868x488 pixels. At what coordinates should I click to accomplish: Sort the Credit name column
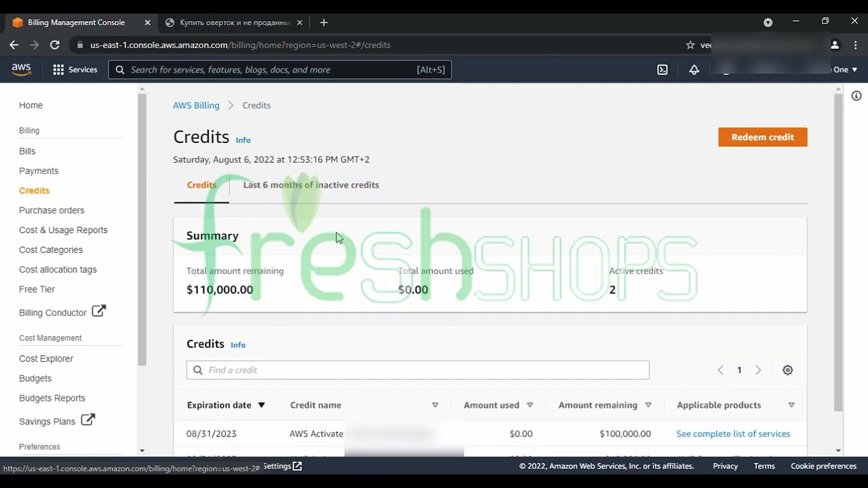click(x=435, y=405)
